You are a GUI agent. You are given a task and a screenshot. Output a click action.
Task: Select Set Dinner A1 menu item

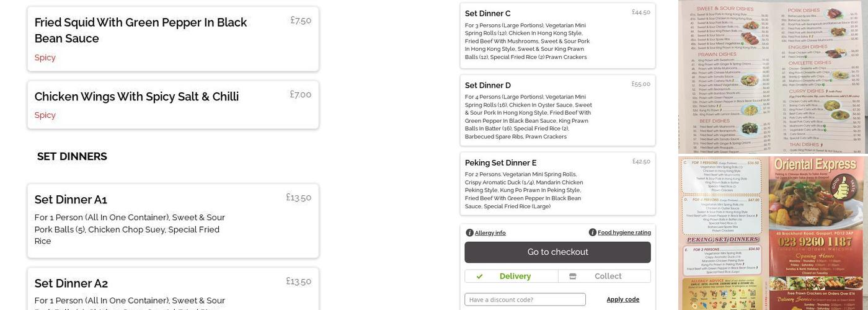tap(173, 220)
